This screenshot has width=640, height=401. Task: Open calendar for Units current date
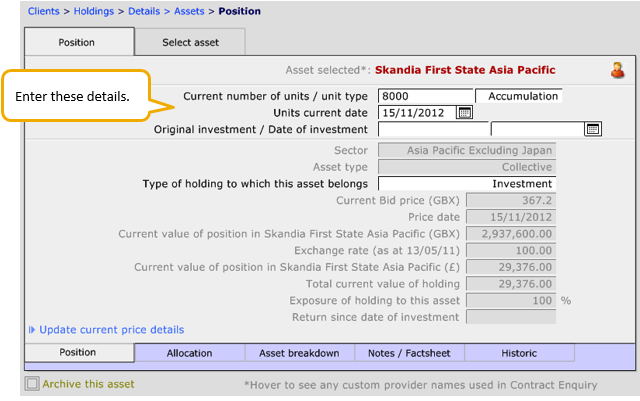coord(464,113)
